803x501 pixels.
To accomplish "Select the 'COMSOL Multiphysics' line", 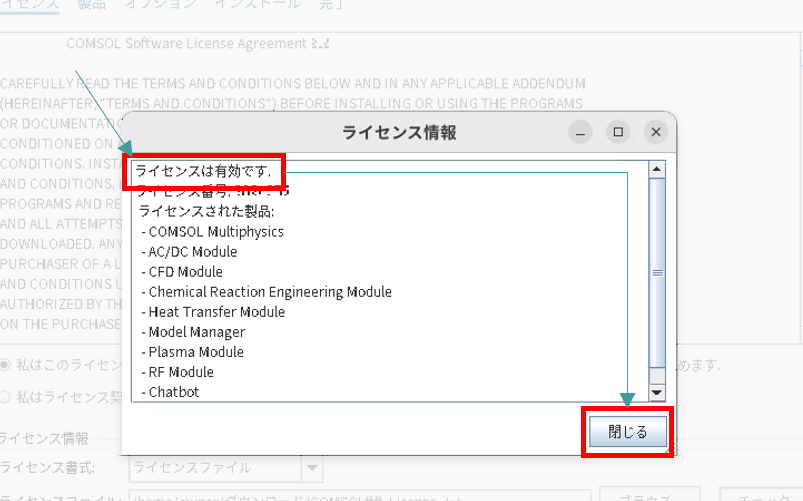I will [212, 232].
